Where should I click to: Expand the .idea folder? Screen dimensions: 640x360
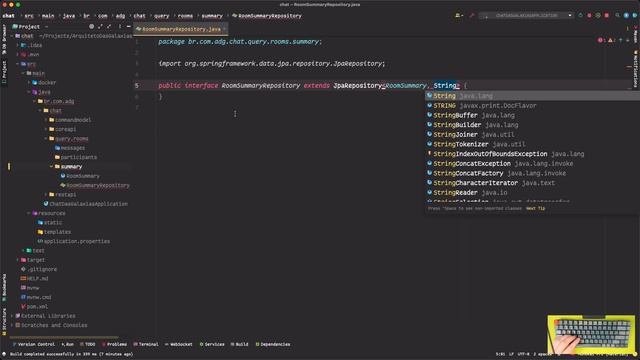(17, 45)
